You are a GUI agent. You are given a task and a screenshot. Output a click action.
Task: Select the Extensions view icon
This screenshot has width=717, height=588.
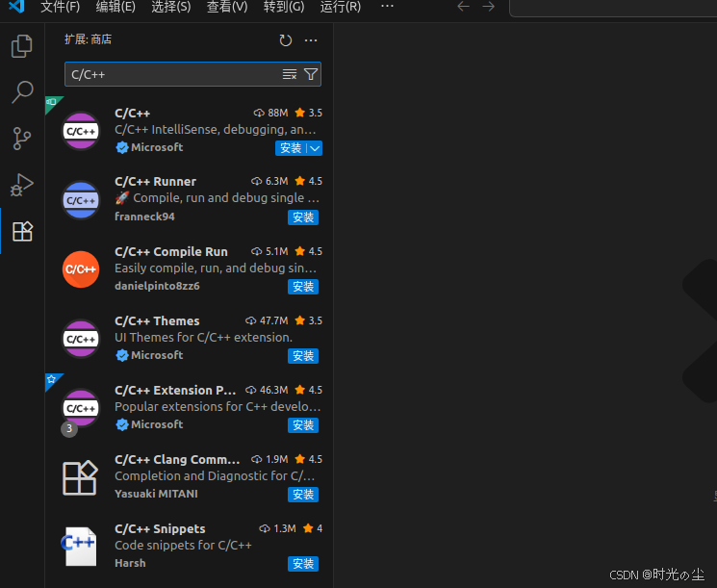click(x=22, y=231)
